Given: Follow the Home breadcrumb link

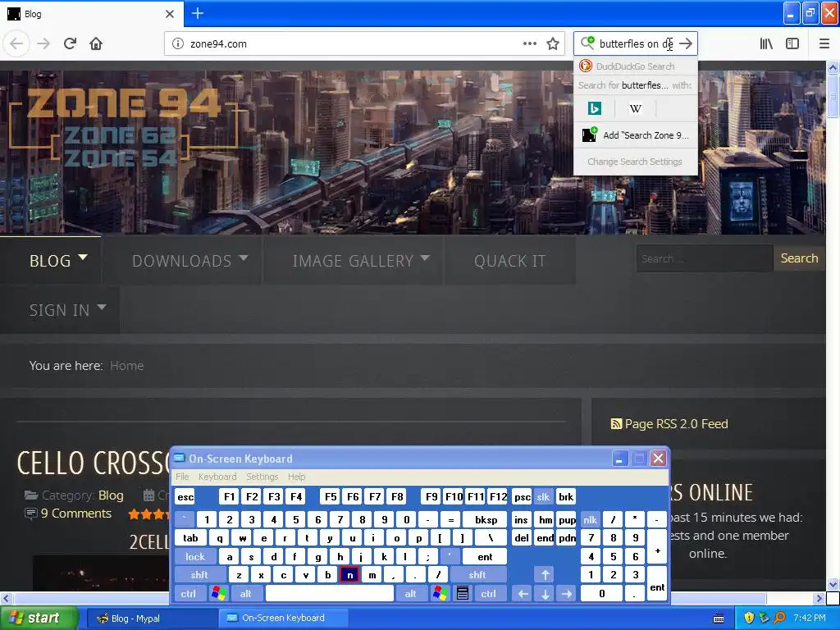Looking at the screenshot, I should 126,366.
